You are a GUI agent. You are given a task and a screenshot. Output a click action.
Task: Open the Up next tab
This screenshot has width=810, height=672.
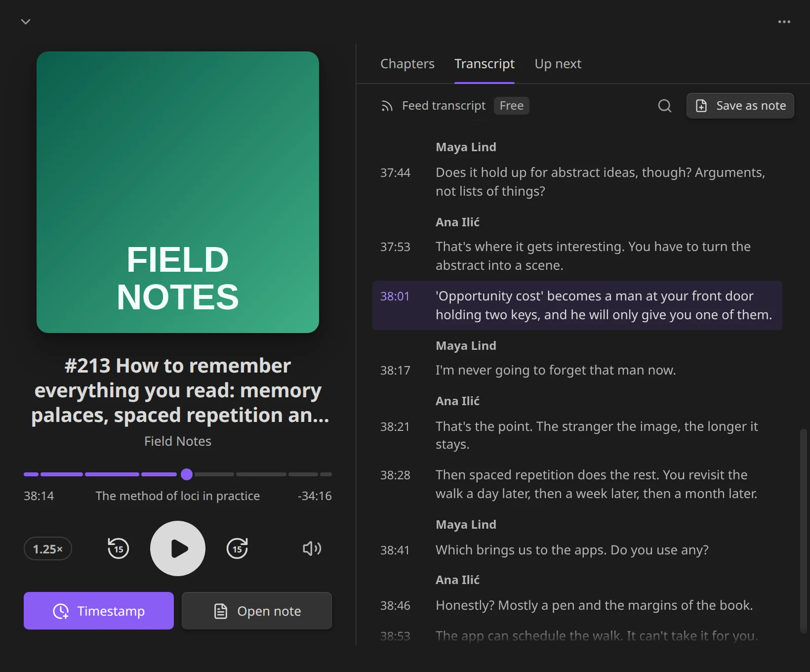pos(558,64)
